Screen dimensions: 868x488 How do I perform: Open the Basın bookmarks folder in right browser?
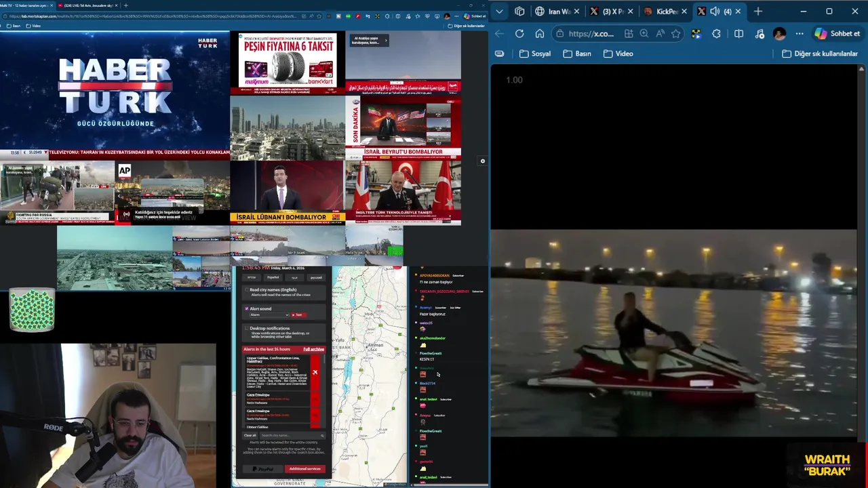(x=578, y=54)
